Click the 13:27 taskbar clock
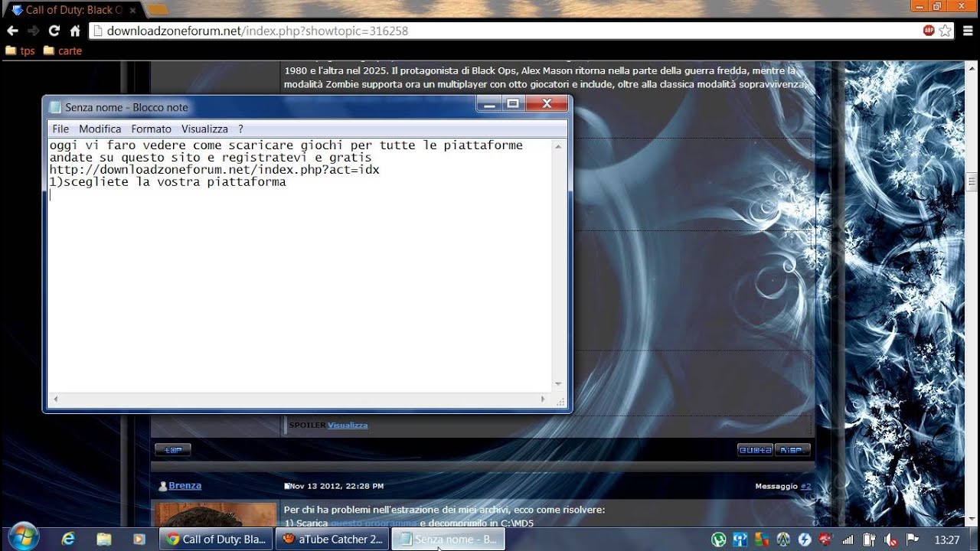Screen dimensions: 980x551 [946, 540]
